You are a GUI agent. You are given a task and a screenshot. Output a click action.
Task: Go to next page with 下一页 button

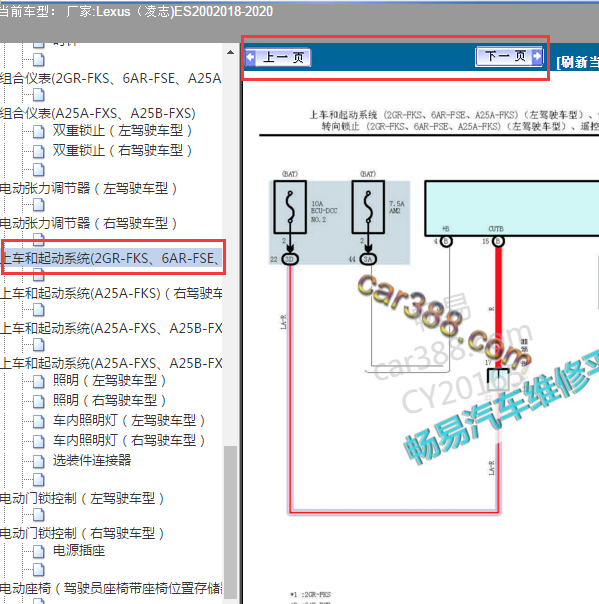509,57
